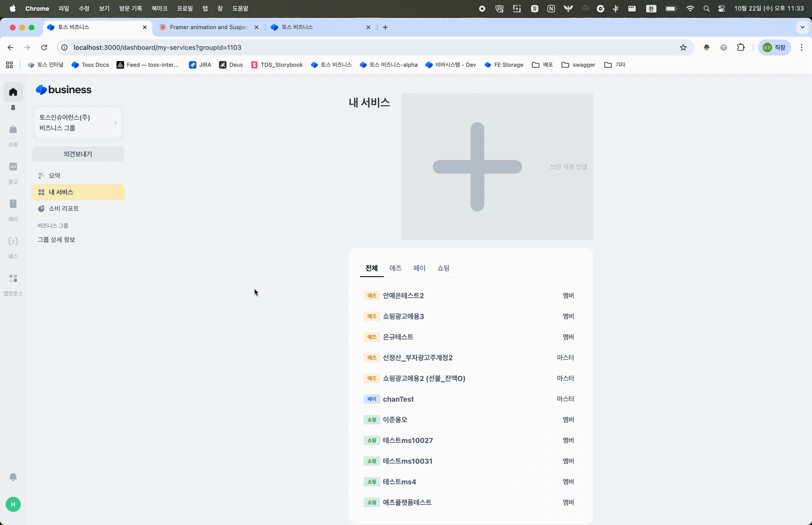The height and width of the screenshot is (525, 812).
Task: Open macOS Control Center toggle icon
Action: [x=721, y=8]
